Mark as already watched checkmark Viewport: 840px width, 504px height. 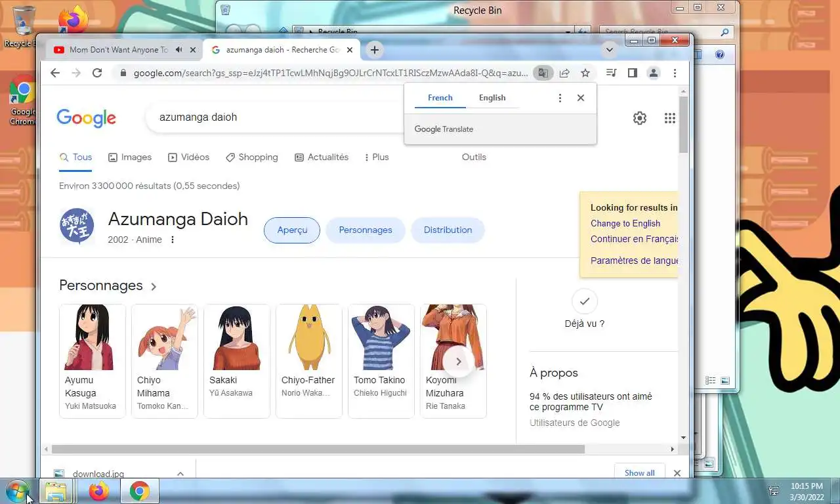pos(585,301)
